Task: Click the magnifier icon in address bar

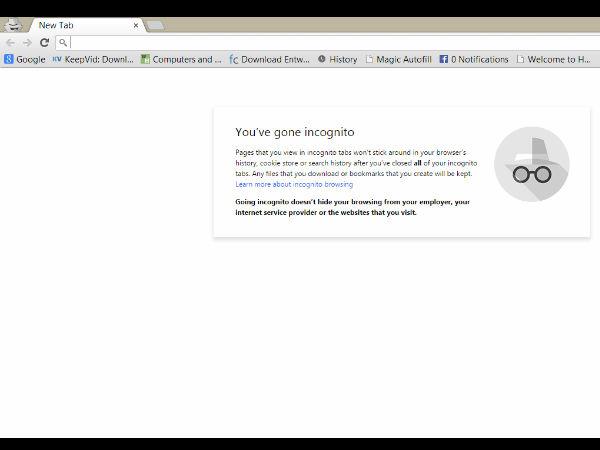Action: 63,43
